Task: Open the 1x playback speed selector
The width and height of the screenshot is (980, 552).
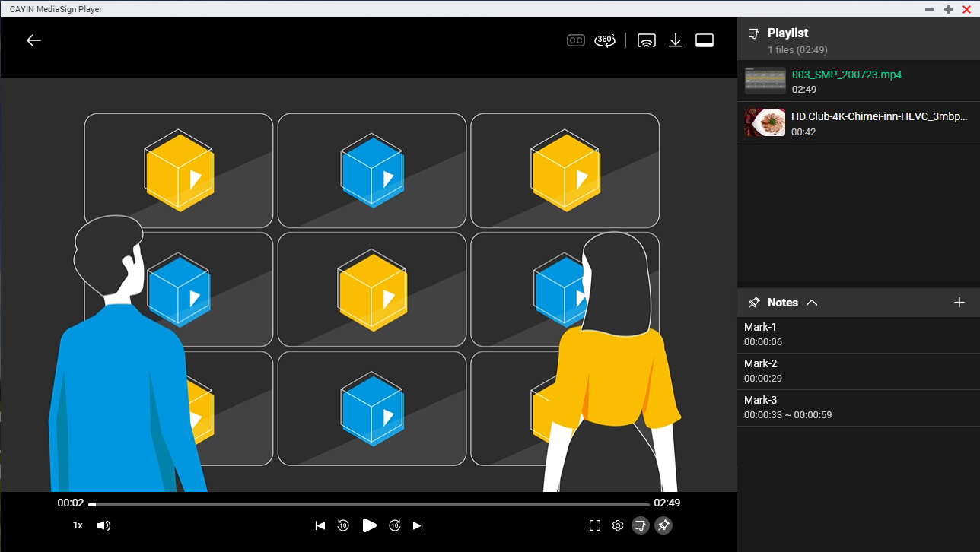Action: pyautogui.click(x=77, y=525)
